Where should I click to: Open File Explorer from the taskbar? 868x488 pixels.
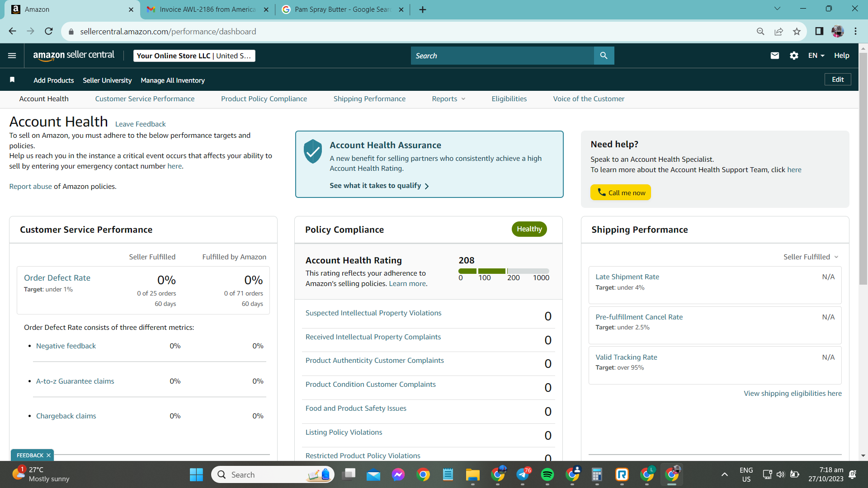pos(473,475)
